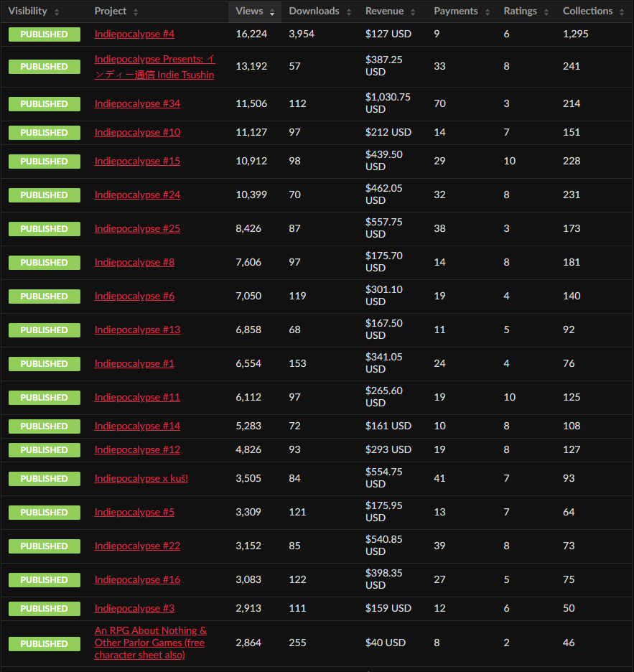Select the $1,030.75 USD revenue cell
Image resolution: width=634 pixels, height=672 pixels.
[x=388, y=103]
